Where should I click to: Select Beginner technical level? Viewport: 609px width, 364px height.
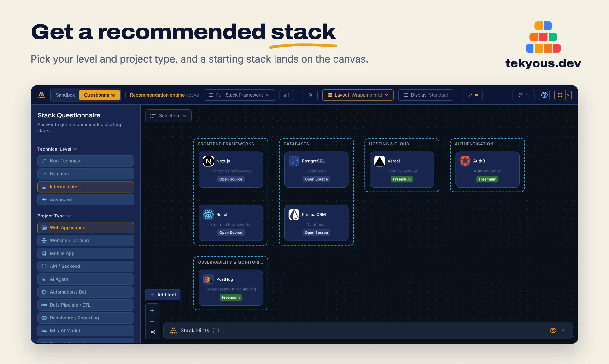tap(85, 174)
